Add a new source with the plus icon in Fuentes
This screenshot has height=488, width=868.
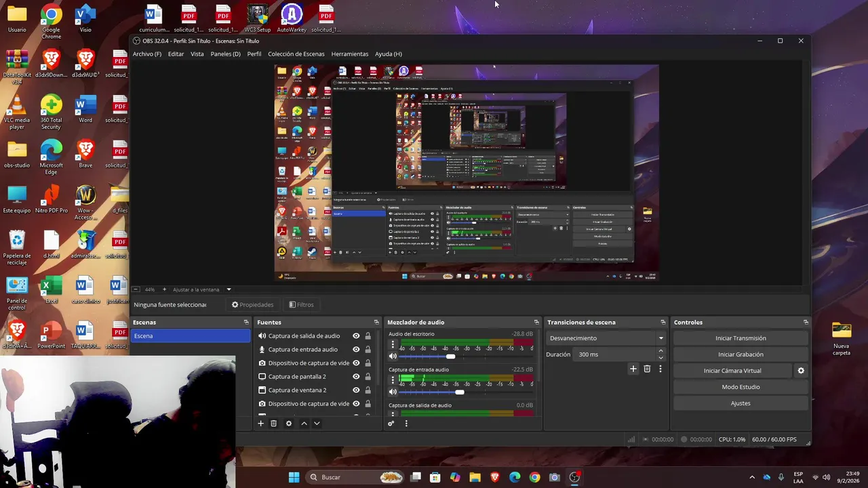(x=260, y=424)
